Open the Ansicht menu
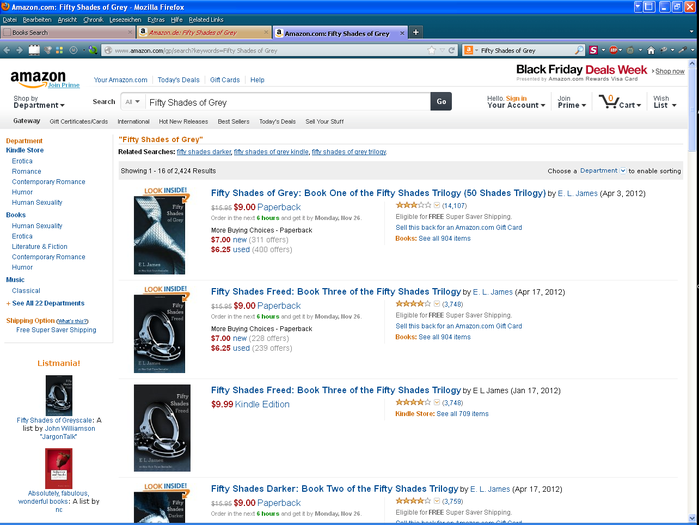The height and width of the screenshot is (525, 699). click(67, 20)
